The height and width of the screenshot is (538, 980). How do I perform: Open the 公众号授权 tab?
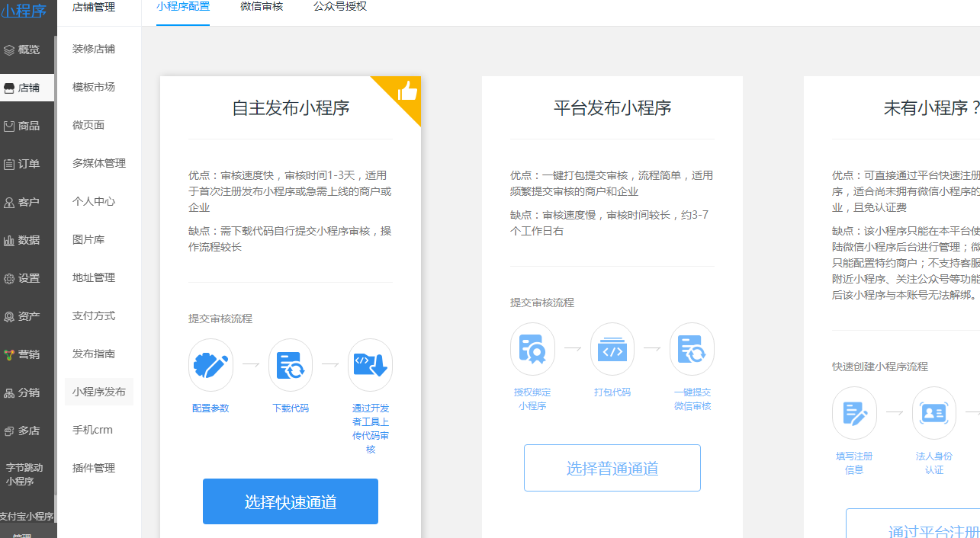coord(339,6)
